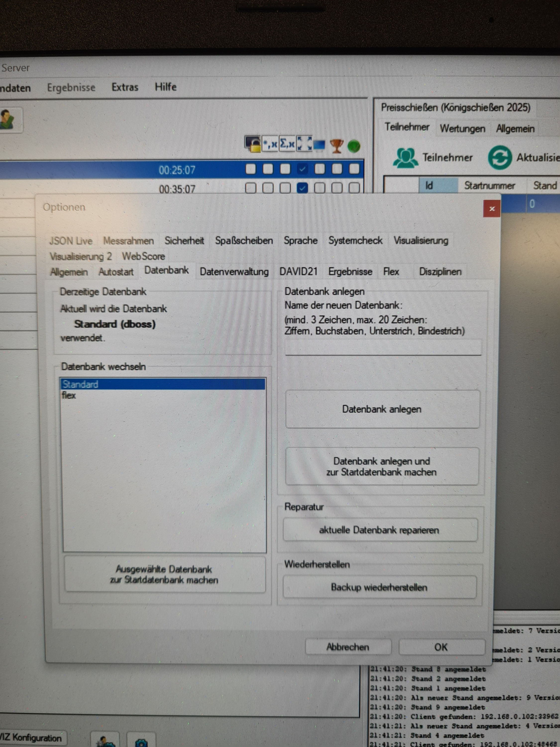Open the Systemcheck options tab
Image resolution: width=560 pixels, height=747 pixels.
[x=355, y=241]
